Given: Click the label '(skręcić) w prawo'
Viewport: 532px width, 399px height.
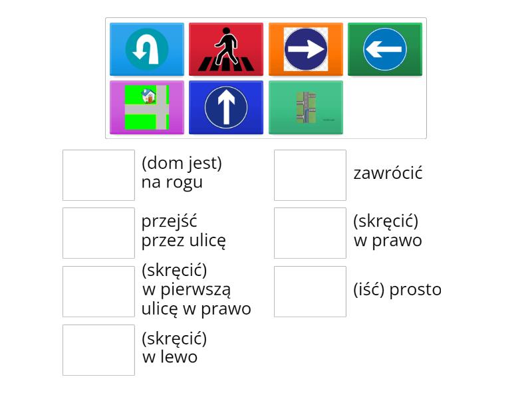Looking at the screenshot, I should [x=388, y=231].
